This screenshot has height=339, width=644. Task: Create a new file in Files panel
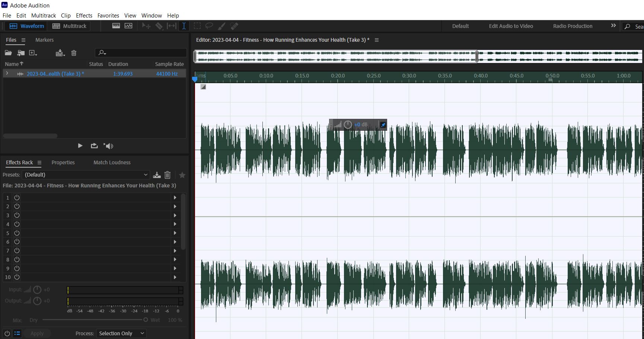[33, 53]
